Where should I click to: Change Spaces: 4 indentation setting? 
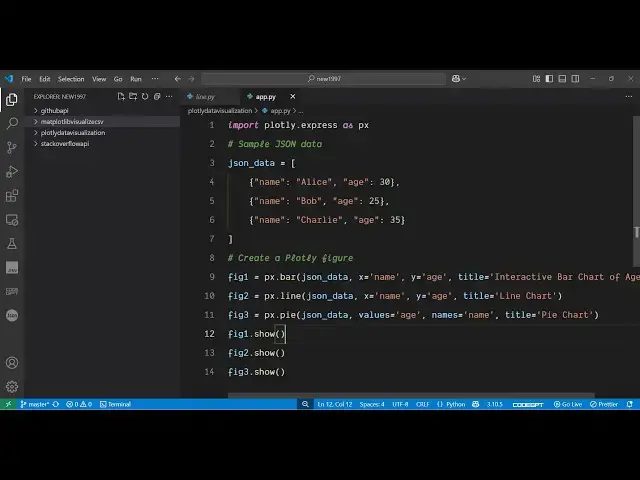[x=372, y=404]
